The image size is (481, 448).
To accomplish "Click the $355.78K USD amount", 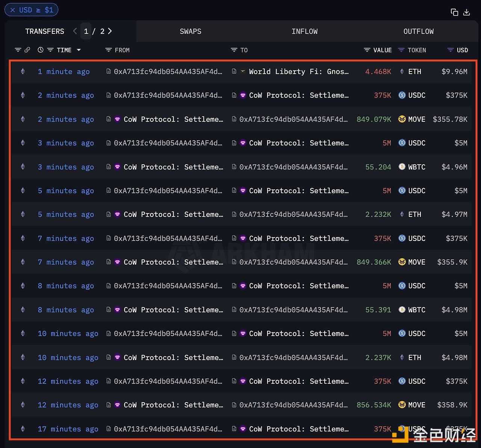I will [450, 119].
